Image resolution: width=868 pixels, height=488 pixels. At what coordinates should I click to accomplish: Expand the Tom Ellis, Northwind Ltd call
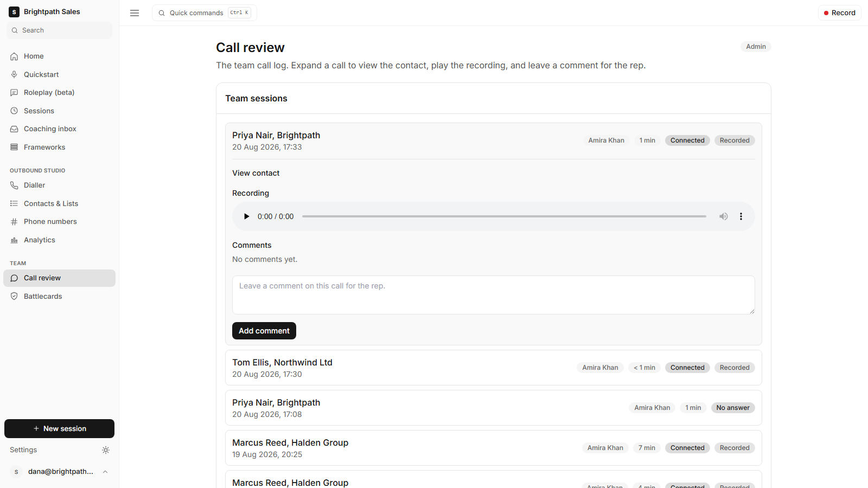(494, 368)
